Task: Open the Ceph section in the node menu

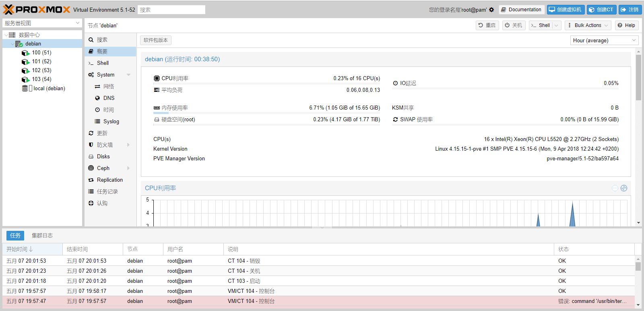Action: pyautogui.click(x=103, y=168)
